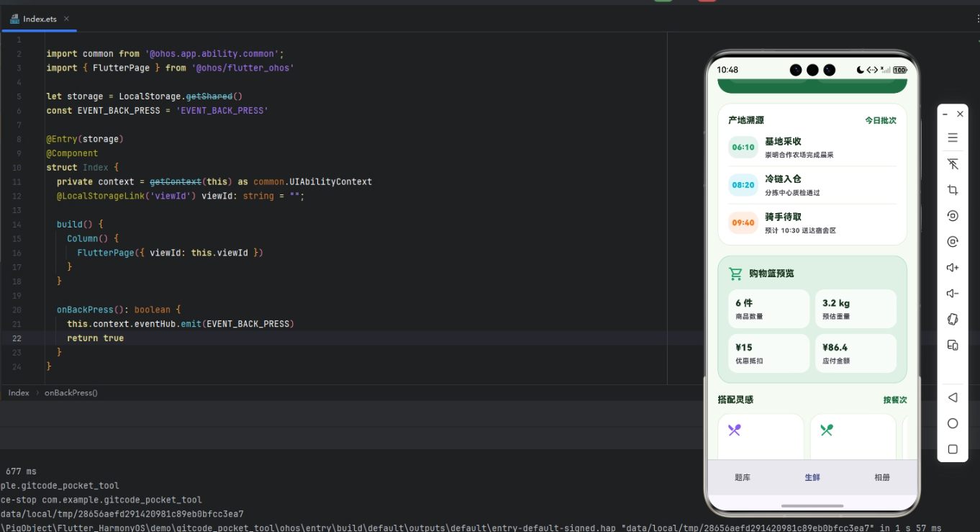Tap the shopping cart icon in 购物篮预览
This screenshot has width=980, height=532.
coord(735,274)
